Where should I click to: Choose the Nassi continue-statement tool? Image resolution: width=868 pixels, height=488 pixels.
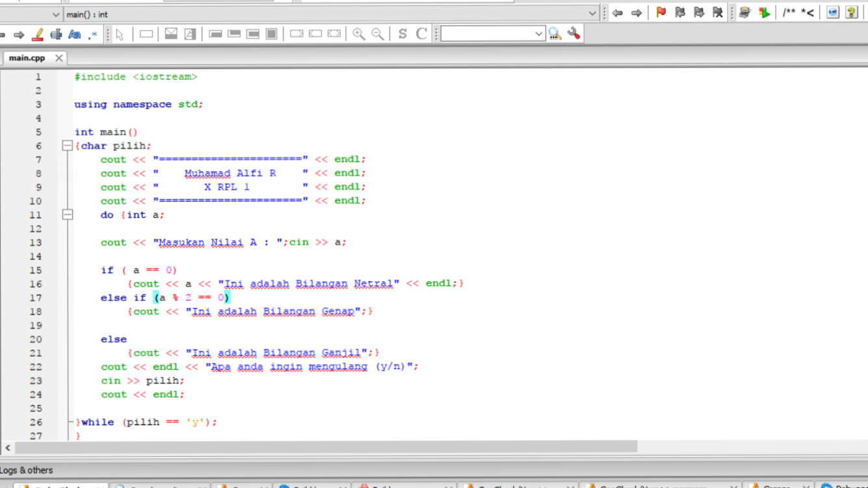(x=315, y=34)
